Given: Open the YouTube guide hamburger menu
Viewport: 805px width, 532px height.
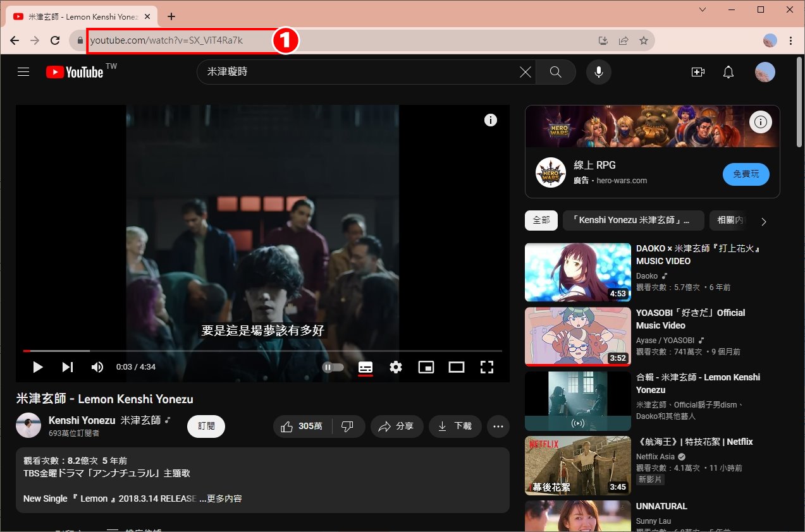Looking at the screenshot, I should click(23, 72).
